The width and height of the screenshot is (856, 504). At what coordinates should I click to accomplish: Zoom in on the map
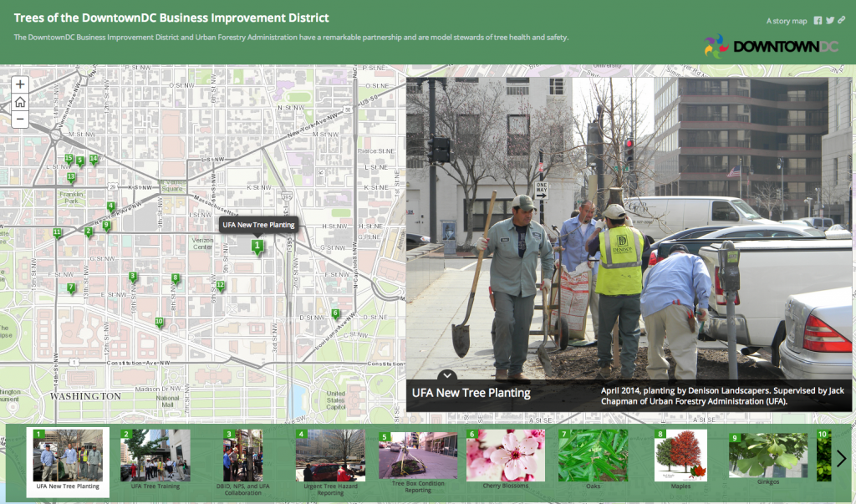tap(19, 84)
